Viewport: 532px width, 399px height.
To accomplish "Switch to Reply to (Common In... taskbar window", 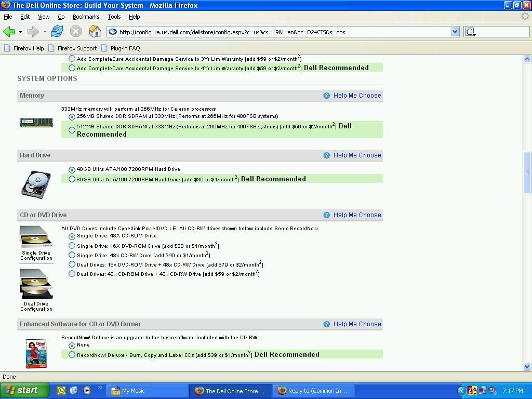I will click(x=314, y=391).
